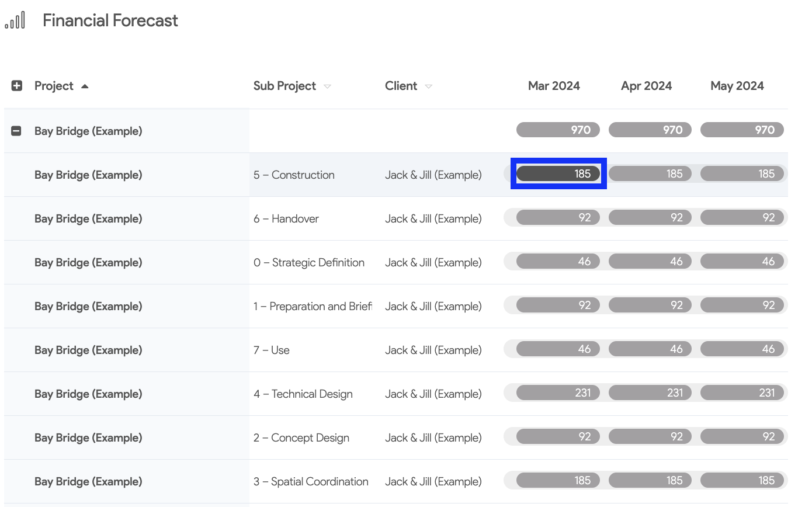Click the Handover 92 bar for May 2024
This screenshot has width=812, height=507.
(x=742, y=217)
